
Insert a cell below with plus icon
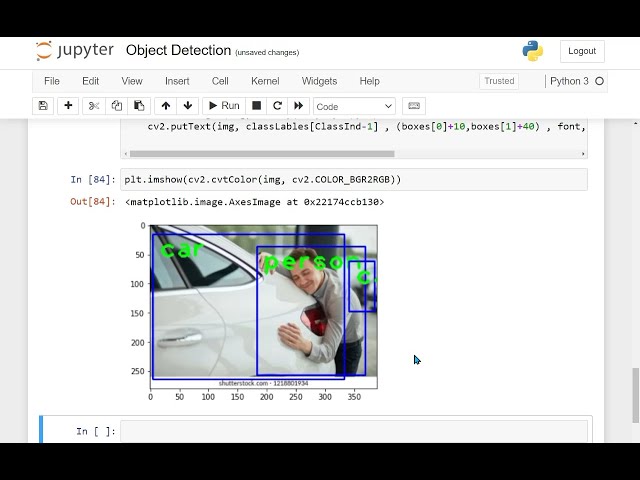point(68,106)
